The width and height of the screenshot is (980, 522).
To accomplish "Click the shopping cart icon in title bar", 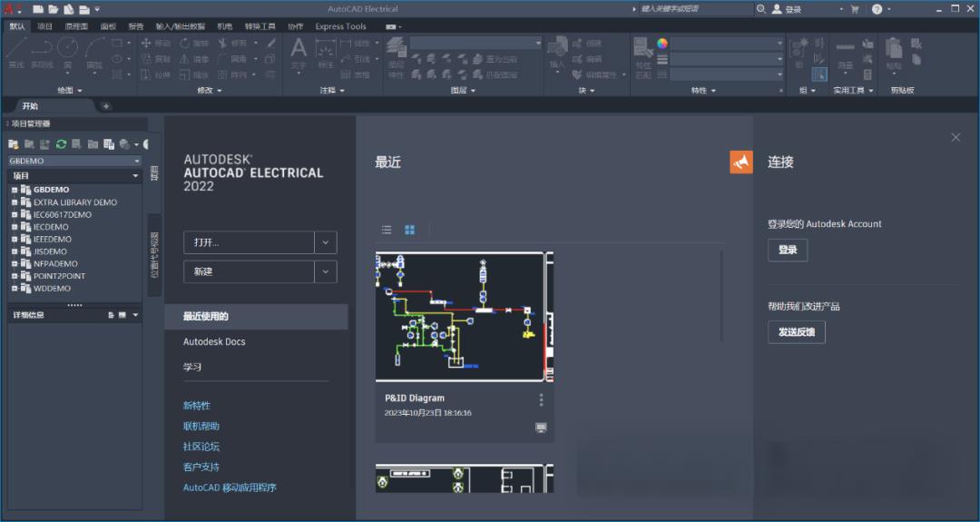I will tap(855, 9).
